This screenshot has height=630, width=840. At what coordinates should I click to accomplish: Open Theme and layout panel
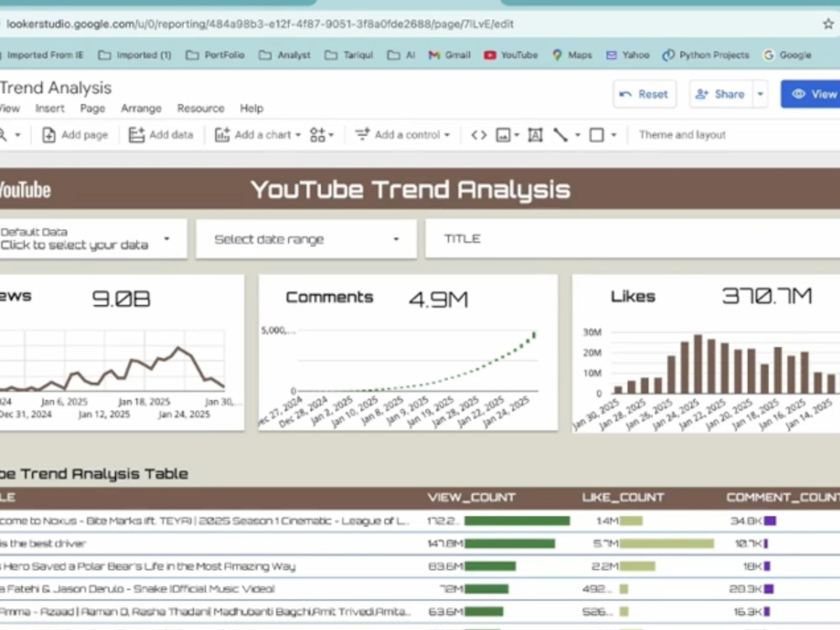pos(682,135)
